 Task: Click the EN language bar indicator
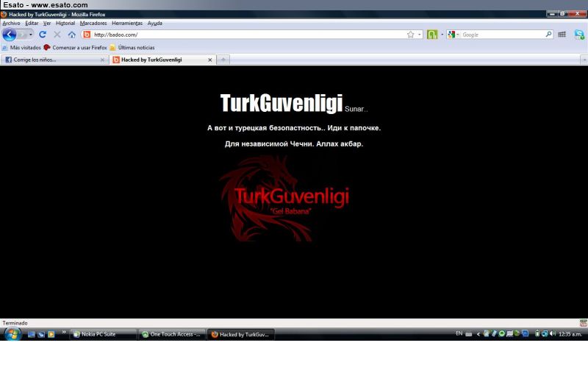coord(459,333)
